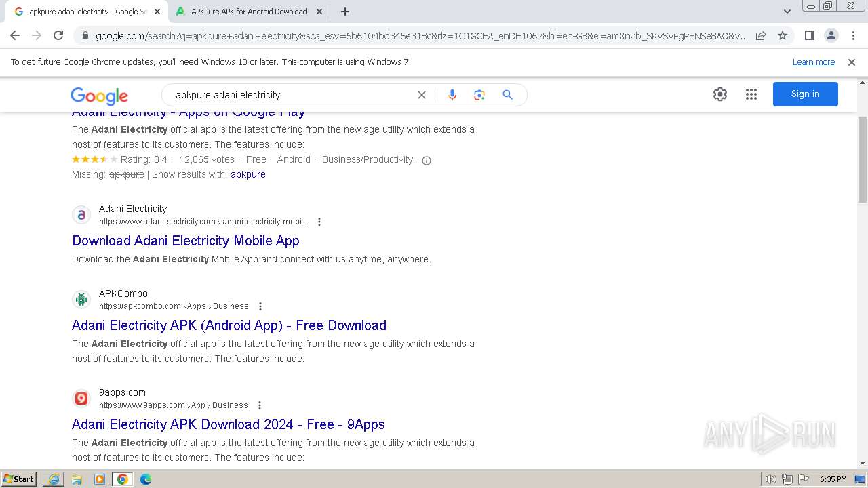Open Download Adani Electricity Mobile App result
The width and height of the screenshot is (868, 488).
[186, 241]
